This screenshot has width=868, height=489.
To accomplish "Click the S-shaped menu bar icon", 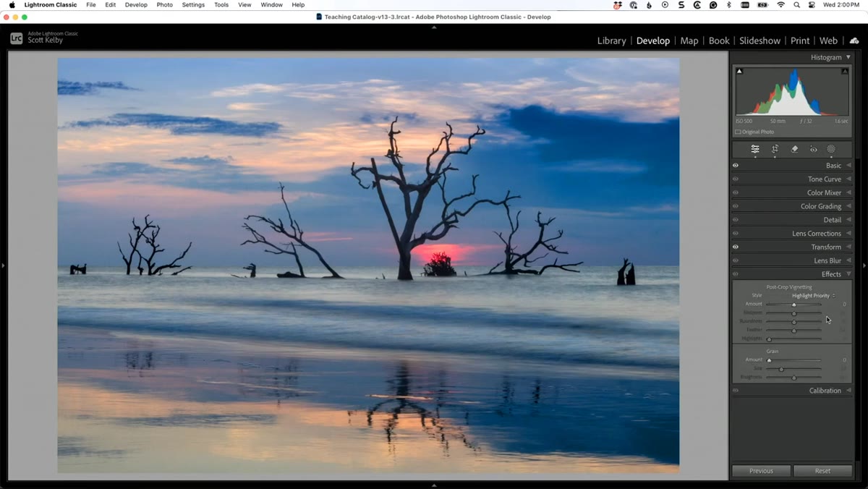I will (681, 5).
